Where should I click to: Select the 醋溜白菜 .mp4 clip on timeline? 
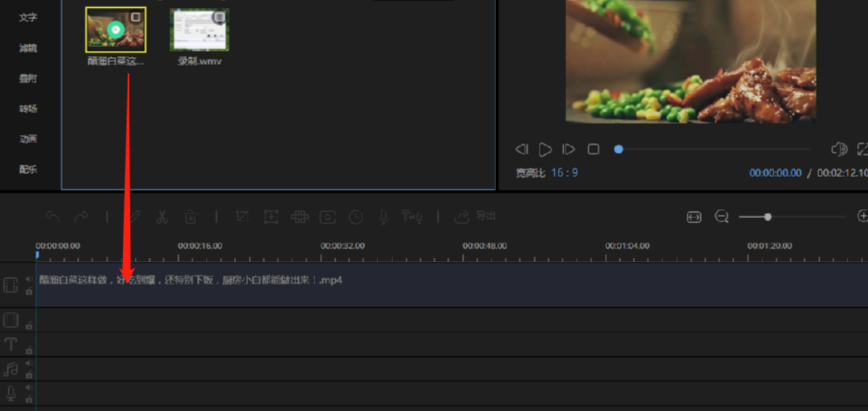(x=452, y=285)
